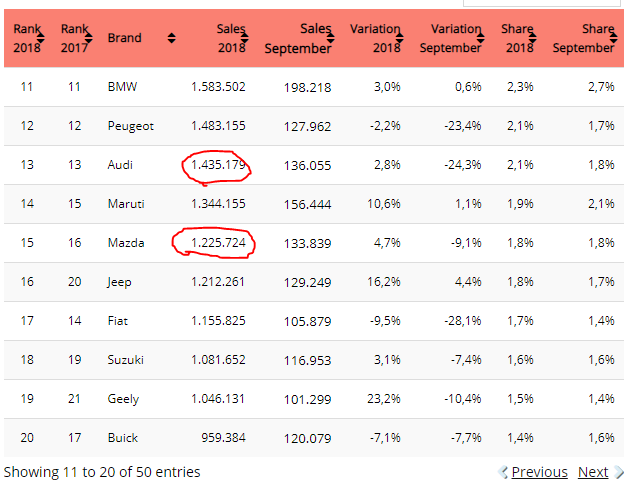
Task: Sort by Variation September sort arrows
Action: pos(480,38)
